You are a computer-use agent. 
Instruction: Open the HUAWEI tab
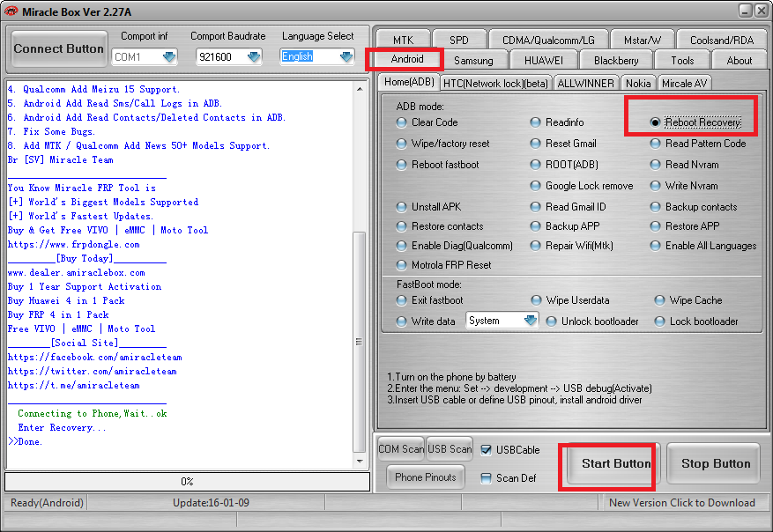pos(543,60)
